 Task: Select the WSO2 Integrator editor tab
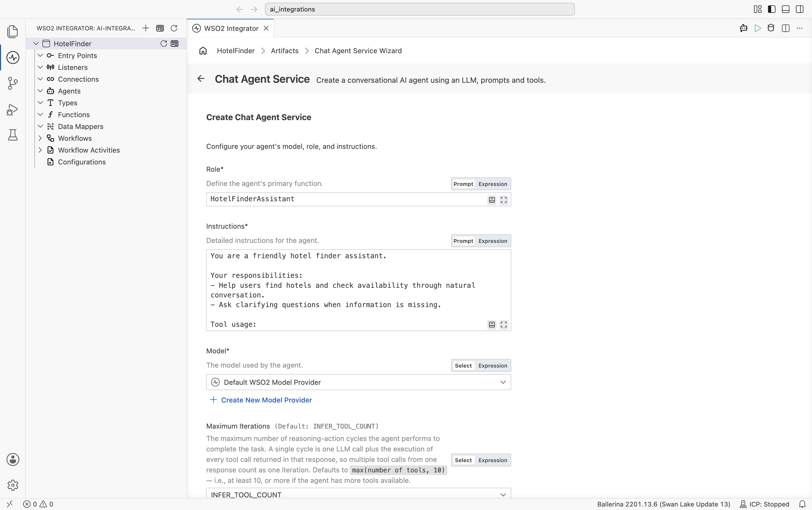(x=231, y=28)
